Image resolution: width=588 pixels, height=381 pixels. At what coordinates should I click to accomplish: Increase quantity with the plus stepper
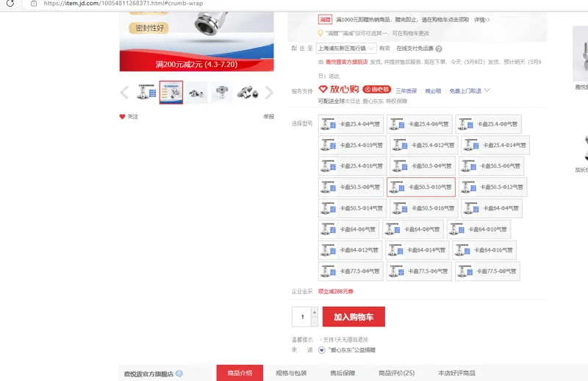click(x=315, y=312)
